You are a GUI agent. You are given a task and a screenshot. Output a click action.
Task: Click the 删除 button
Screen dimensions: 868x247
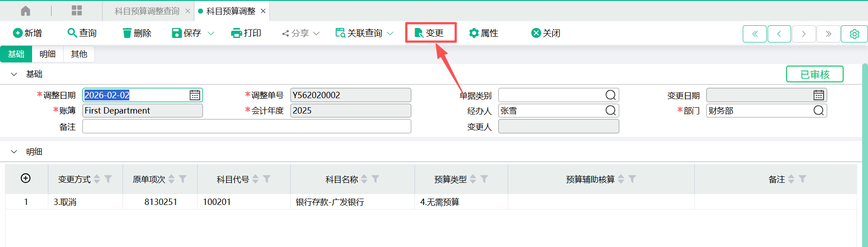click(137, 33)
